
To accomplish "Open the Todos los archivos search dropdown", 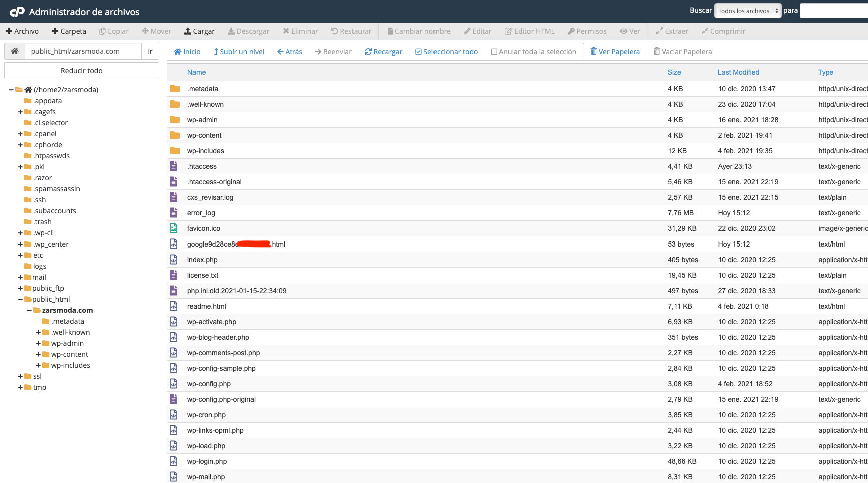I will pyautogui.click(x=748, y=11).
